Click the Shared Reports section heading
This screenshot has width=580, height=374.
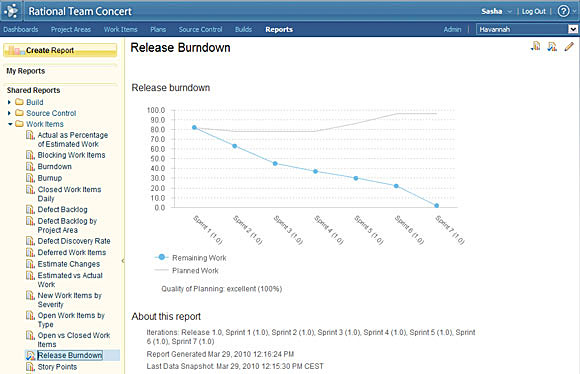click(x=33, y=90)
